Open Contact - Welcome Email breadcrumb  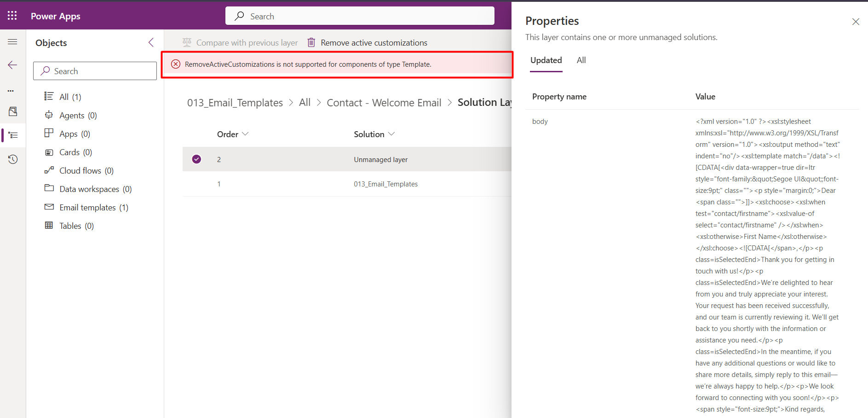[x=384, y=103]
